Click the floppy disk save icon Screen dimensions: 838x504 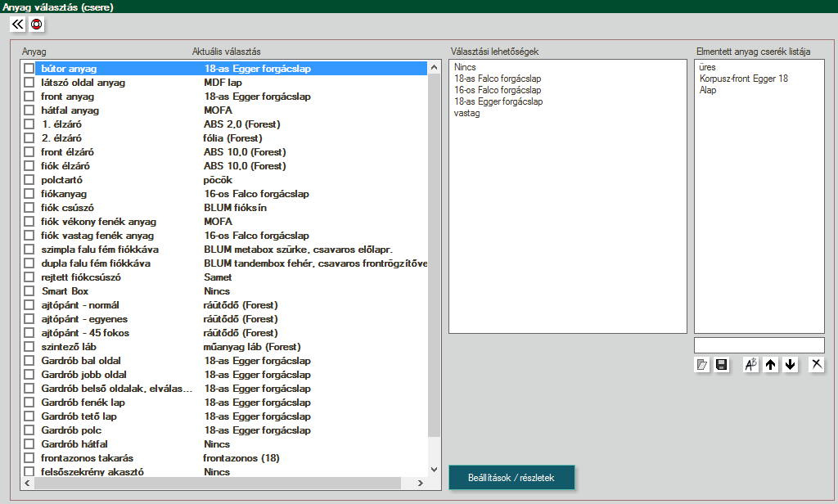pyautogui.click(x=721, y=365)
